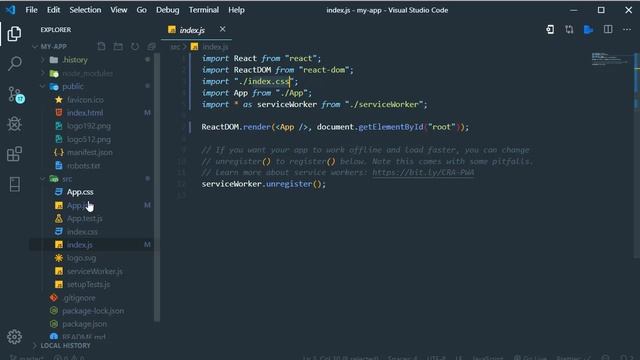Open the bottom activity bar panel icon above gear
This screenshot has width=640, height=360.
(15, 184)
